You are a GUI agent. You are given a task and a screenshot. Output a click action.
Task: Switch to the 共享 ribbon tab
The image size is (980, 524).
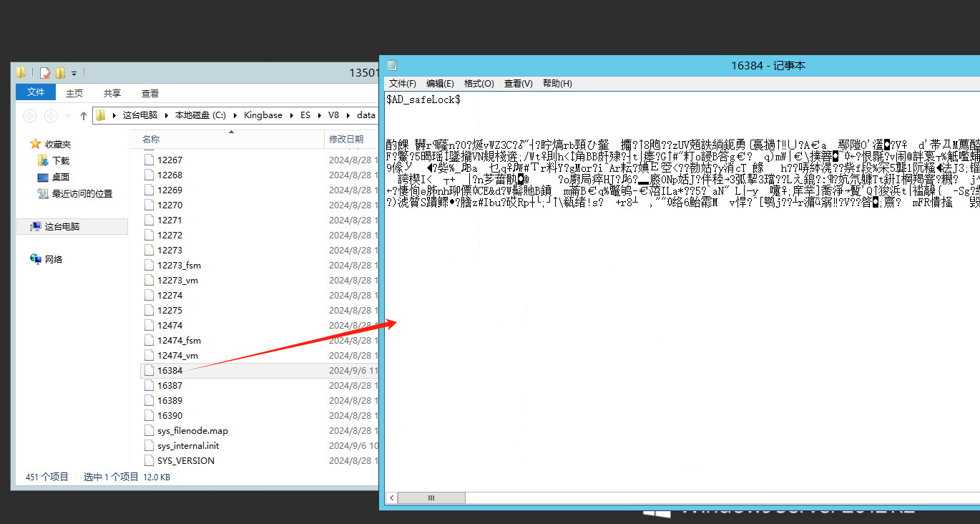112,93
